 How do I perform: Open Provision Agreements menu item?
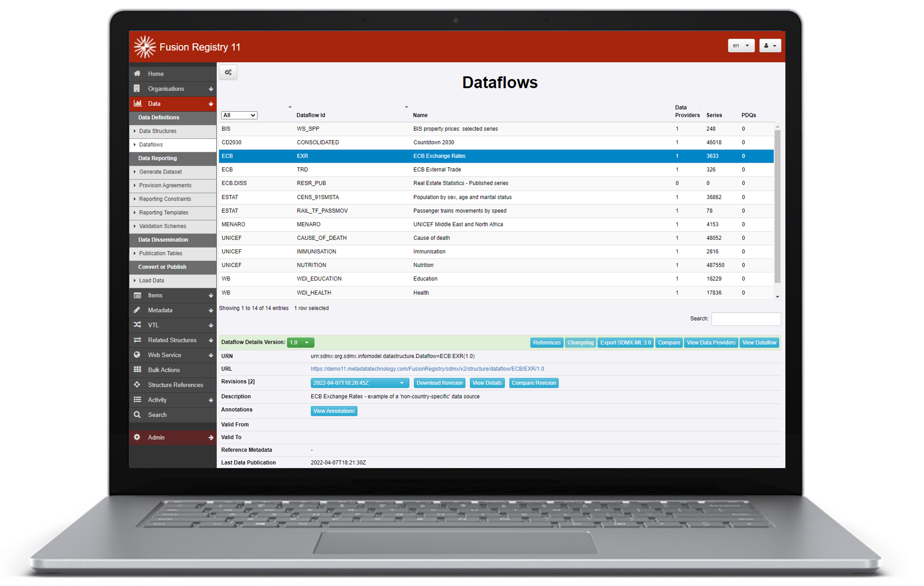[x=165, y=185]
